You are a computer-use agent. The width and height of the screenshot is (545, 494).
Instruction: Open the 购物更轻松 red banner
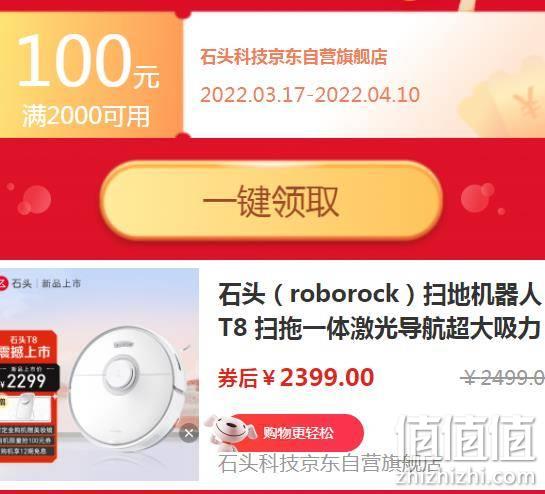[297, 433]
